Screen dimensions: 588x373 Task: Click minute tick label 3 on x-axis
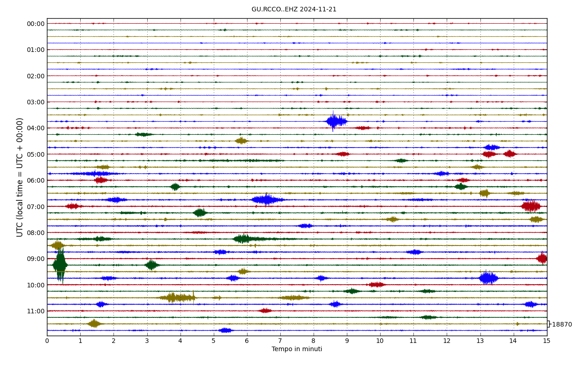[x=147, y=341]
